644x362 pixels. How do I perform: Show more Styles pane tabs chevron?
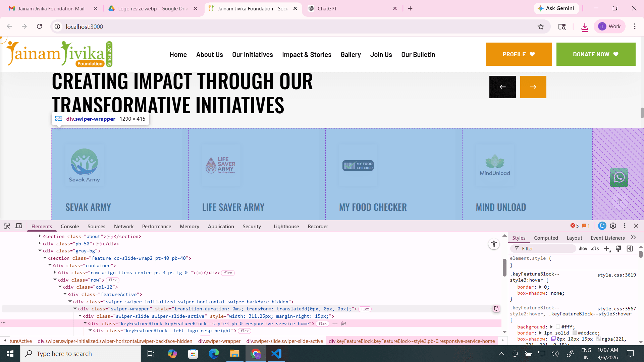(633, 238)
